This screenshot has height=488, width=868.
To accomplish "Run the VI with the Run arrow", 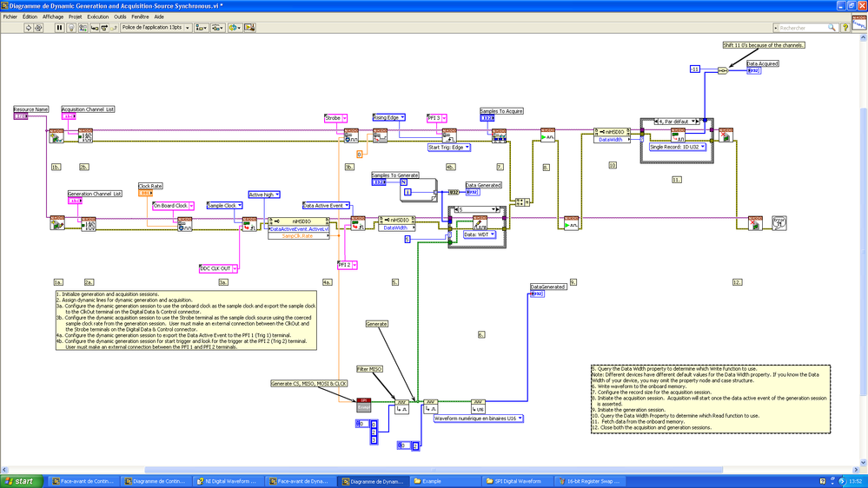I will (x=29, y=28).
